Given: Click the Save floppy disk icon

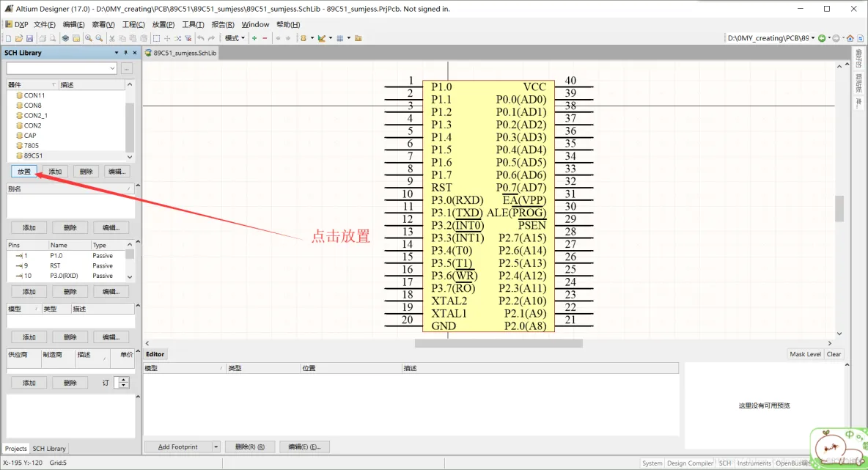Looking at the screenshot, I should coord(29,38).
